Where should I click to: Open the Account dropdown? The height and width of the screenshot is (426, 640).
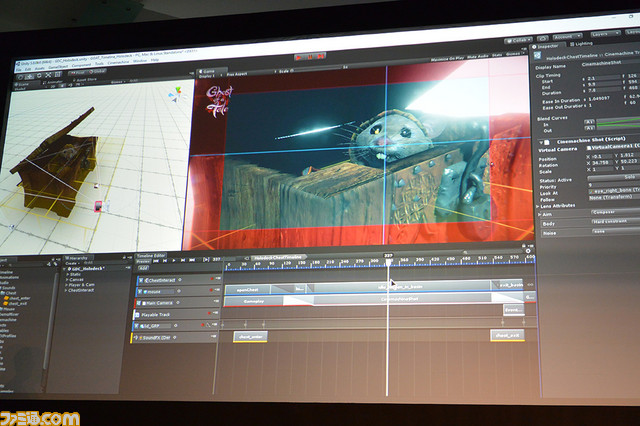coord(567,37)
